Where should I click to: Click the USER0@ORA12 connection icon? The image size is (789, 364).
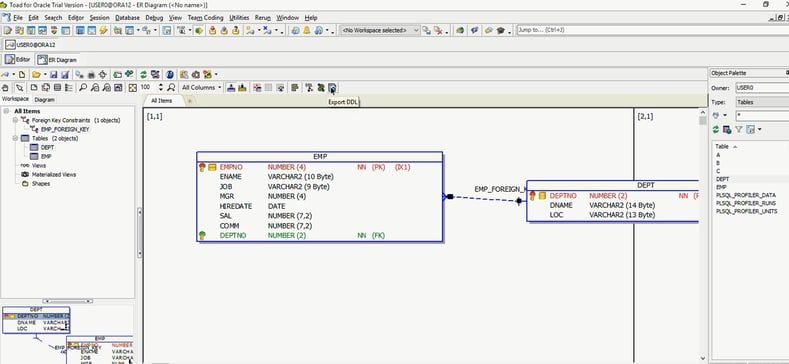(10, 45)
